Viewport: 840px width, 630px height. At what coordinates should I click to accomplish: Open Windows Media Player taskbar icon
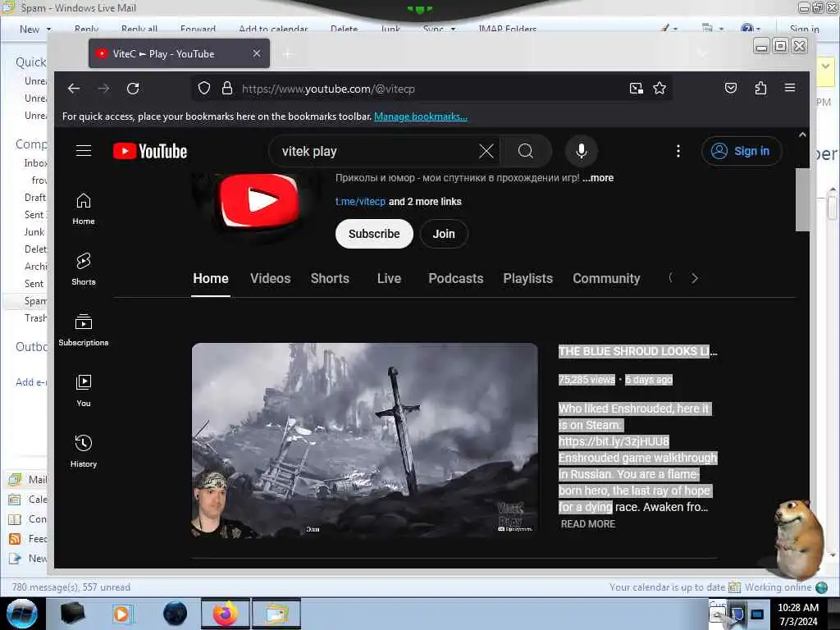tap(122, 614)
